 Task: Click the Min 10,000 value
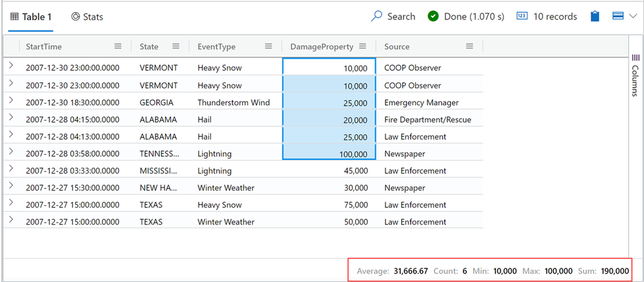pos(505,271)
